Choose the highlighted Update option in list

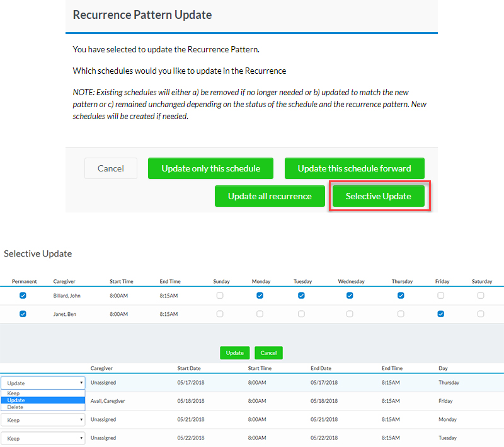pos(16,400)
